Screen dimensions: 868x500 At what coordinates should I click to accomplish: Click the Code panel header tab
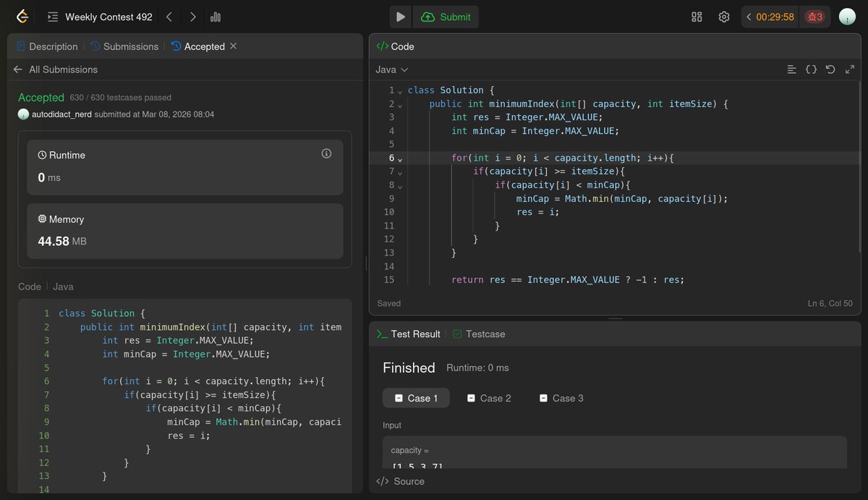coord(396,46)
